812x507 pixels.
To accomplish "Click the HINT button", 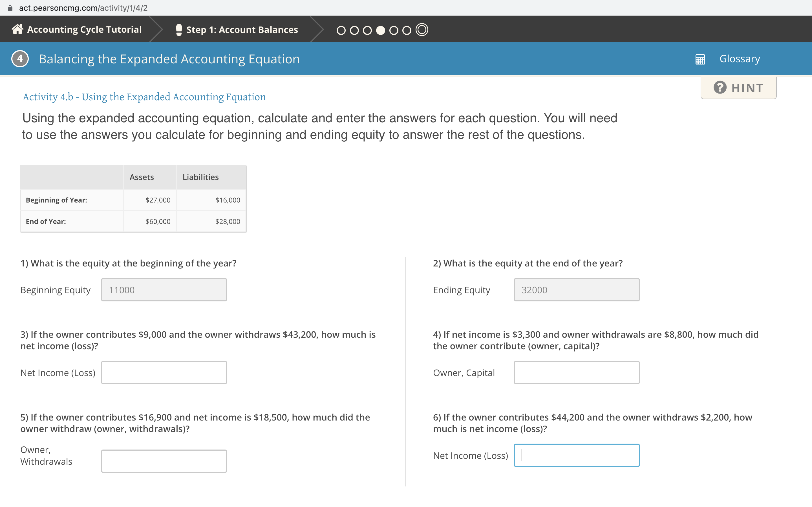I will [x=738, y=88].
